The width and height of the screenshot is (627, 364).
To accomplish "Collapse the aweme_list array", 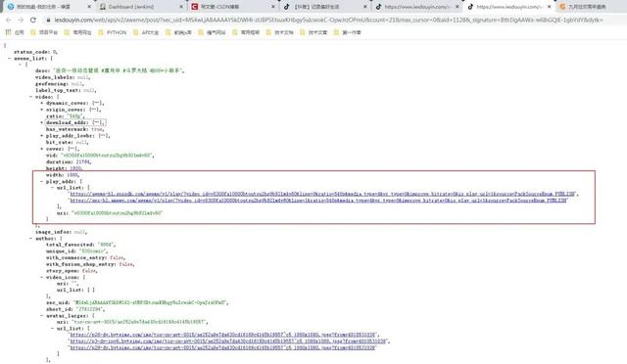I will point(9,59).
